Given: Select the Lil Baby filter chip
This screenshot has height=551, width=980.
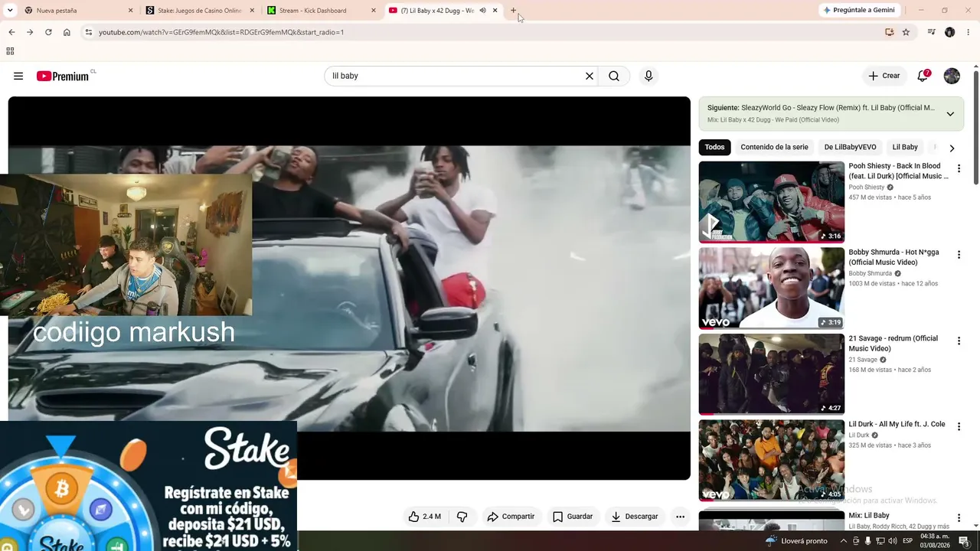Looking at the screenshot, I should (x=905, y=147).
